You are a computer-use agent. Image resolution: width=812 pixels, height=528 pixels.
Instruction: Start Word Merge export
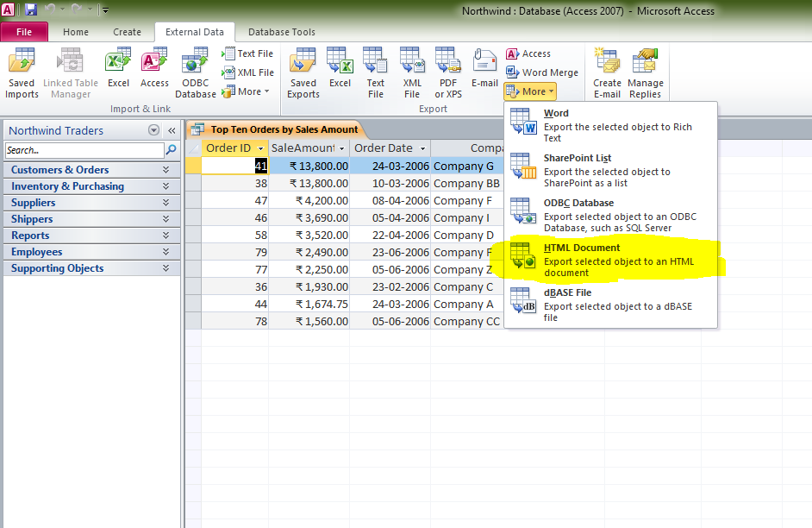click(x=542, y=72)
